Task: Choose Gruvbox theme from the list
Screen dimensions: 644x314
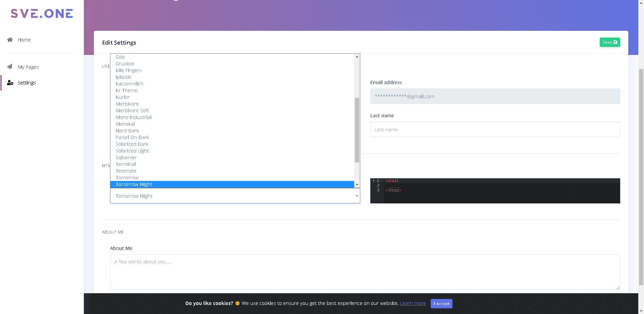Action: click(232, 64)
